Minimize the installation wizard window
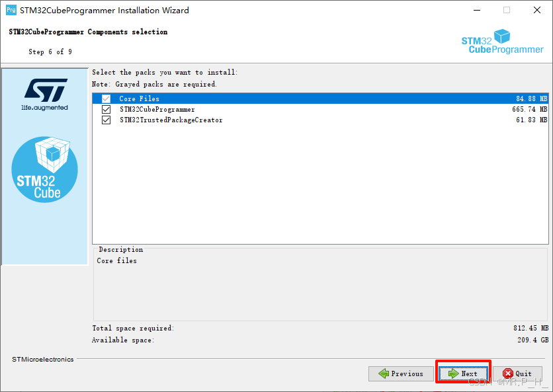Viewport: 553px width, 392px height. tap(477, 10)
